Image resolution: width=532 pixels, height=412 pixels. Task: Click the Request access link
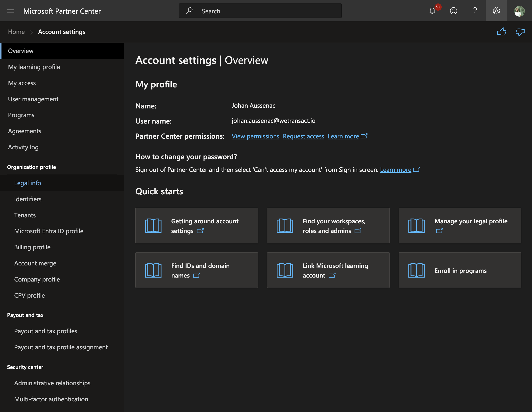303,136
